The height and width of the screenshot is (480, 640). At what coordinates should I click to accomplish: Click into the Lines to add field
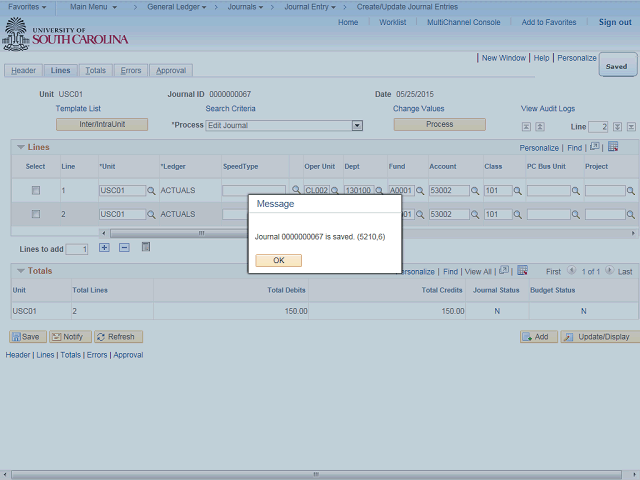pyautogui.click(x=77, y=249)
